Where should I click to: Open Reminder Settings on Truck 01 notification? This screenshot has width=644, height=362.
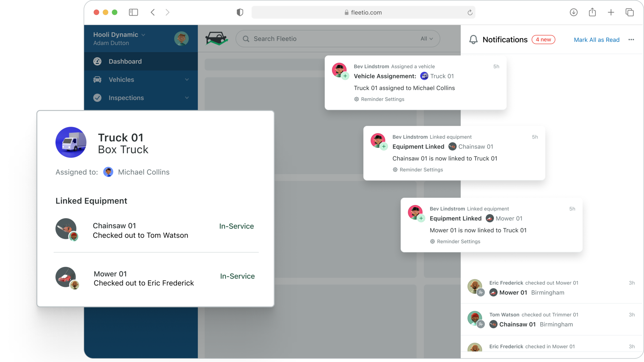(x=379, y=99)
